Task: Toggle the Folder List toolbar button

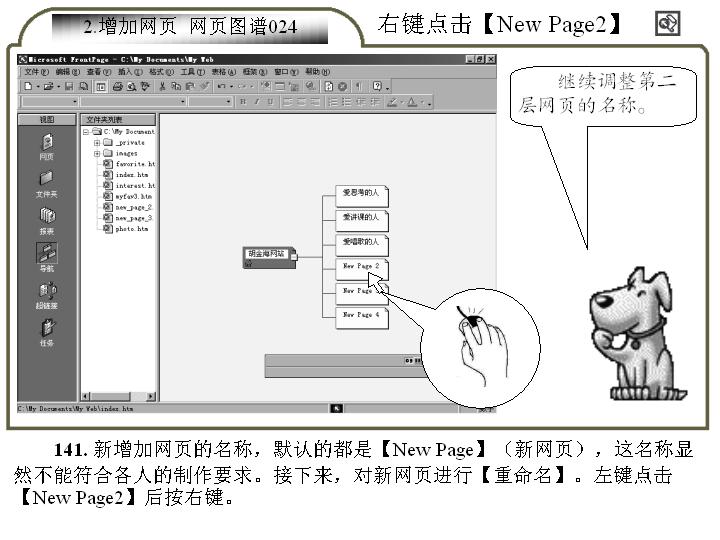Action: (x=101, y=86)
